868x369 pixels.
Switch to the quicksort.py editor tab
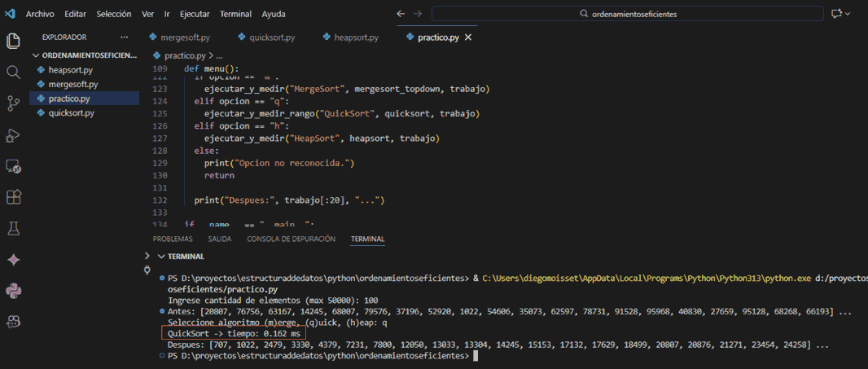pos(271,37)
